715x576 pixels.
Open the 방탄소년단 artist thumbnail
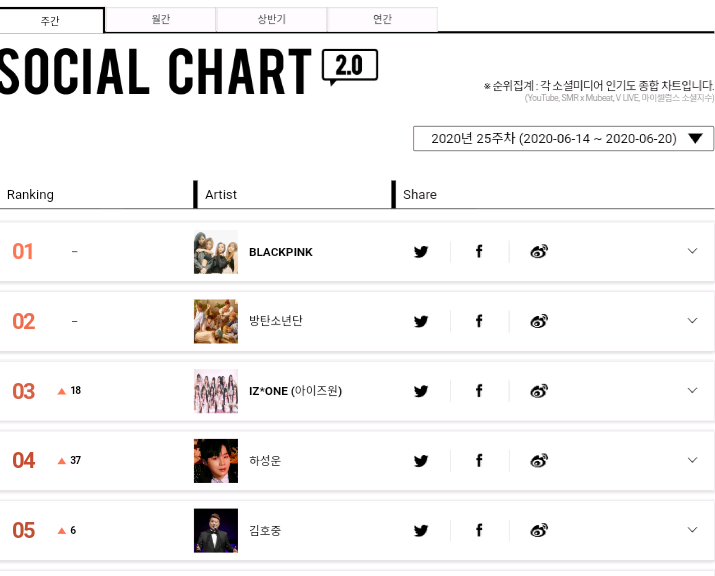pyautogui.click(x=215, y=321)
